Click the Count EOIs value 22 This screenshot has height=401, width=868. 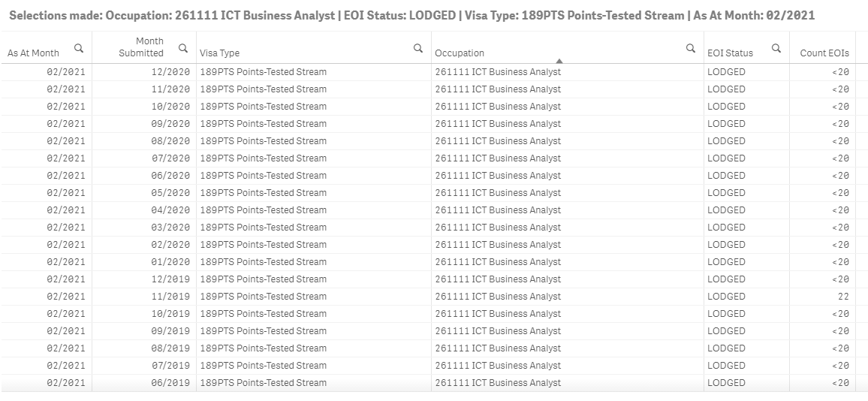pyautogui.click(x=843, y=297)
